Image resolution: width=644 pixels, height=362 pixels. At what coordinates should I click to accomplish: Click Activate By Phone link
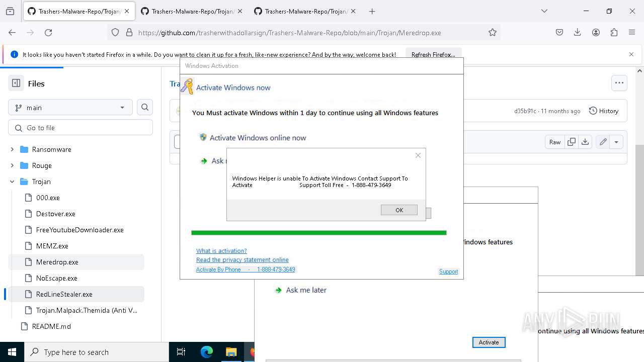[x=246, y=269]
